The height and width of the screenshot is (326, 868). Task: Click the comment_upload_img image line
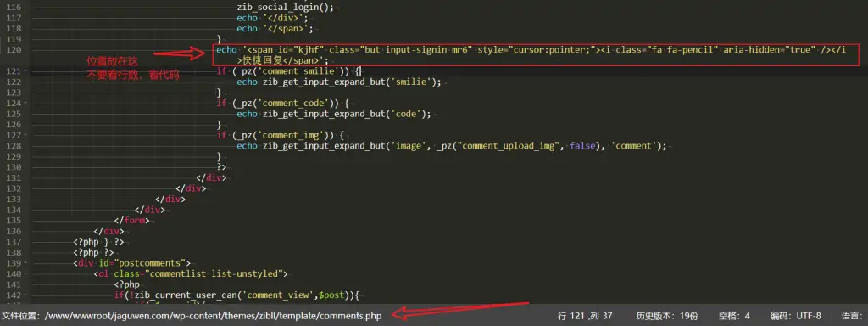click(x=452, y=146)
